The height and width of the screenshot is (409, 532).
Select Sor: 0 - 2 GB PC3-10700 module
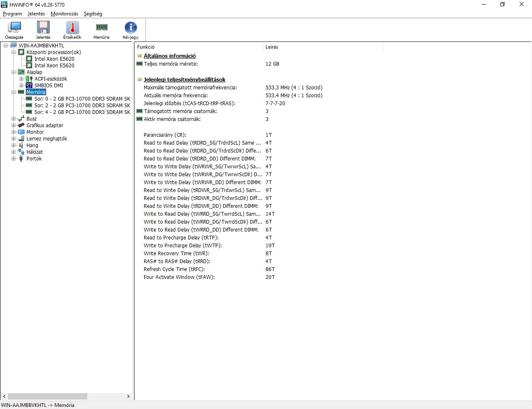pyautogui.click(x=82, y=99)
